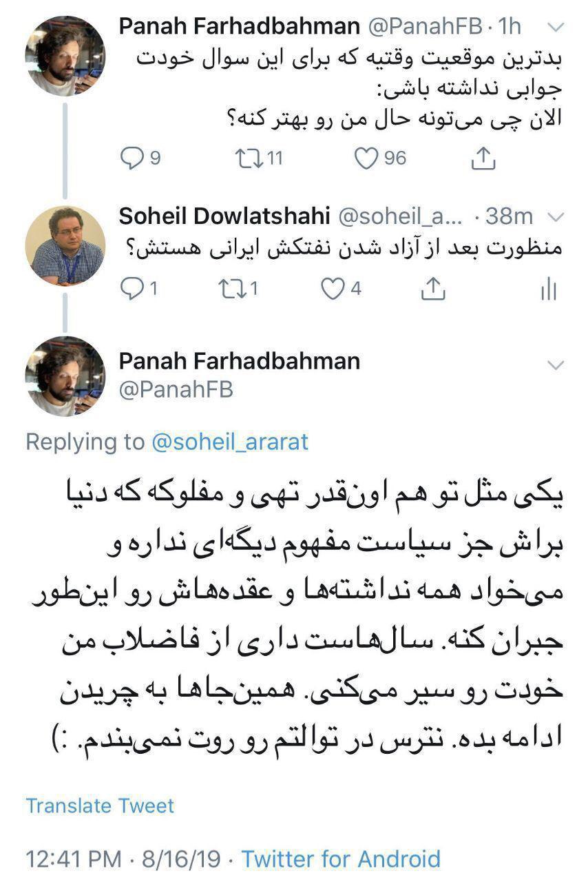Expand options menu on main reply tweet
Screen dimensions: 588x882
(554, 365)
